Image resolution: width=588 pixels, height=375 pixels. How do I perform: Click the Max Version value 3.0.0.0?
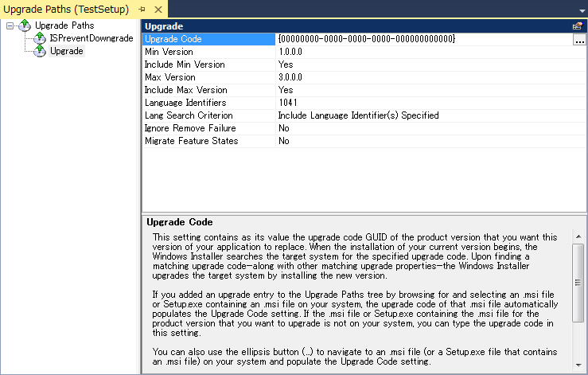[x=290, y=77]
